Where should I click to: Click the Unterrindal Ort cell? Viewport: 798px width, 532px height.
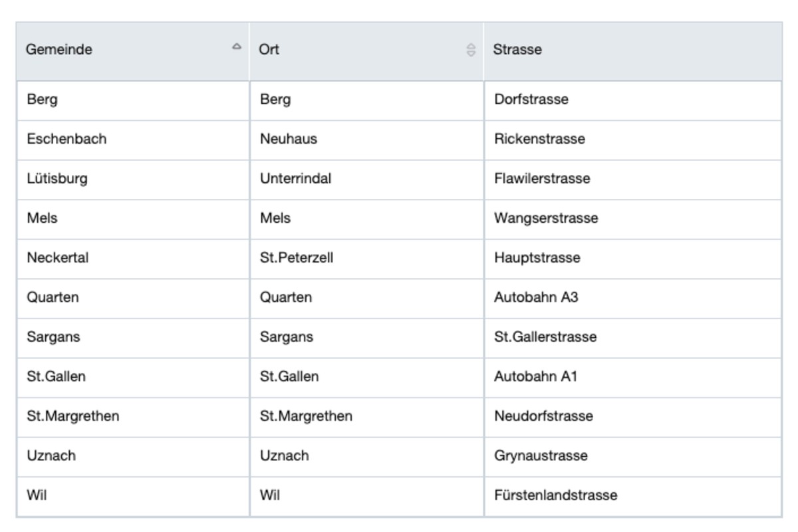295,179
